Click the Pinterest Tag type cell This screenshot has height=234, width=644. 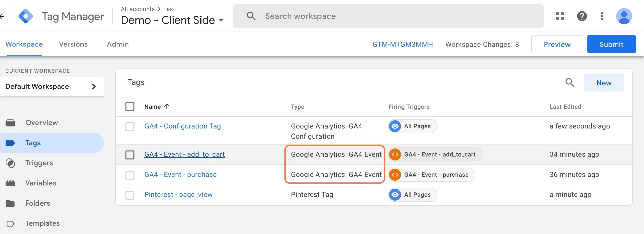point(312,195)
